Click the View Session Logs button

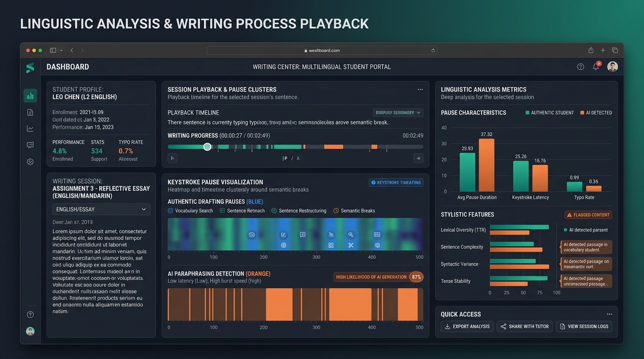[x=584, y=326]
